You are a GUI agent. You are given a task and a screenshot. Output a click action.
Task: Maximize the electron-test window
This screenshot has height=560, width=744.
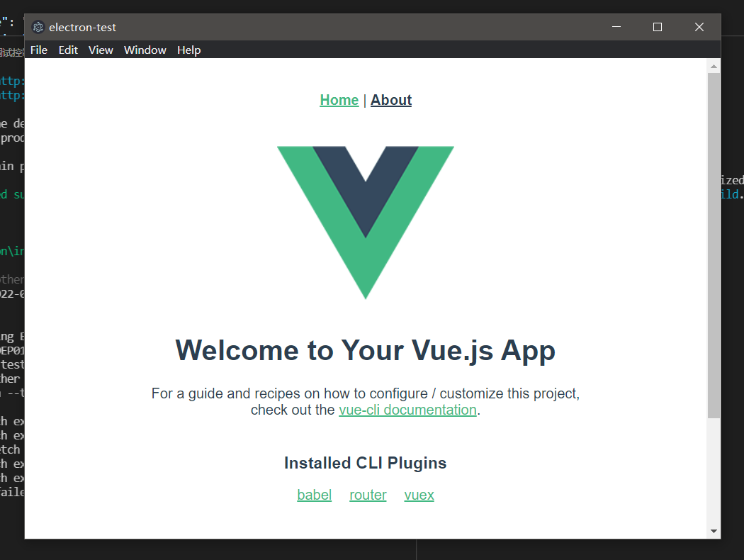coord(658,27)
